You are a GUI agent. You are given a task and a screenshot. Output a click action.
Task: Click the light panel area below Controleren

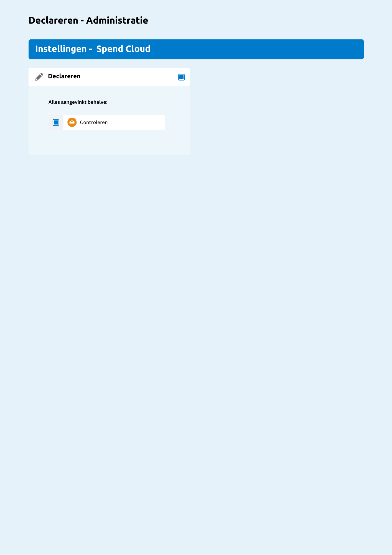[x=109, y=142]
